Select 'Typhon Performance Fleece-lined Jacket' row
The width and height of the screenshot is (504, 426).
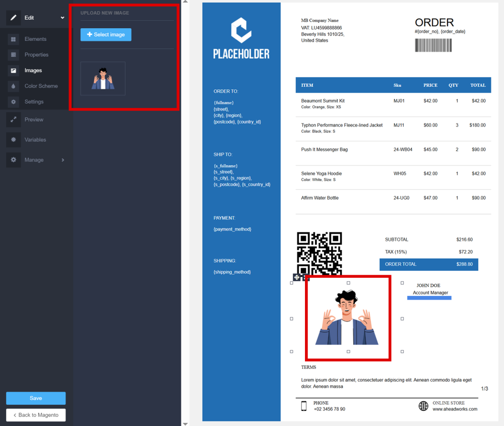pos(393,128)
